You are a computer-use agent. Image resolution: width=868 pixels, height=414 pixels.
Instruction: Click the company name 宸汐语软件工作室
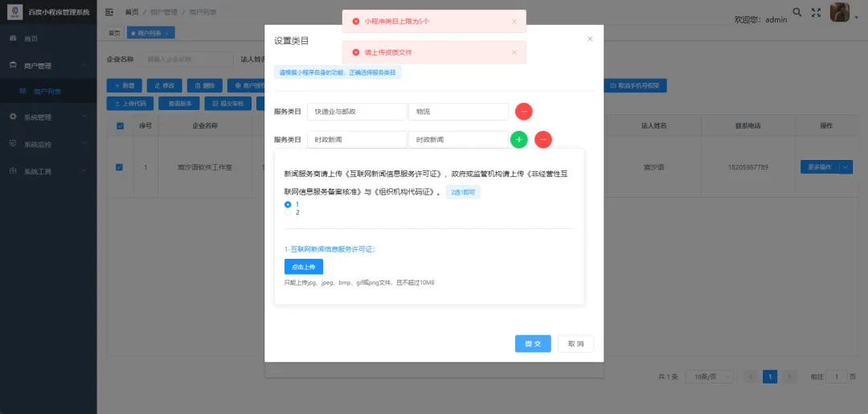point(204,167)
